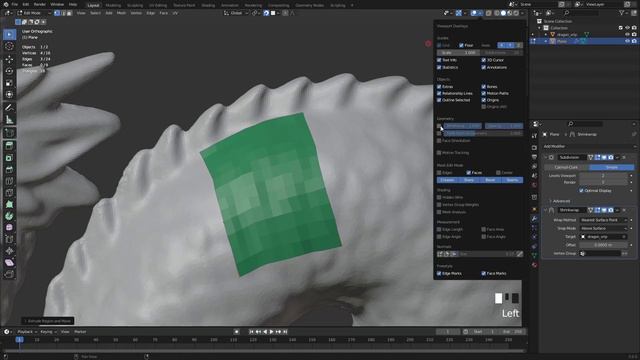Toggle the Annotations checkbox
640x360 pixels.
484,67
